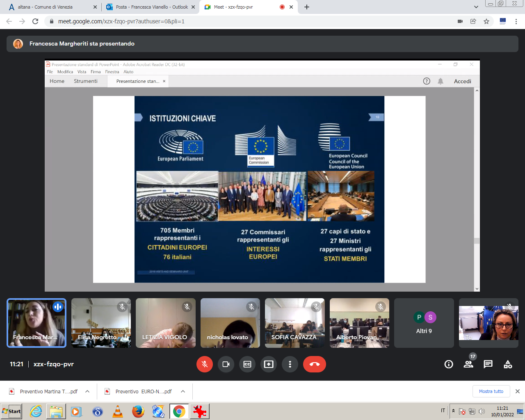Click the Mostra tutto downloads button
Viewport: 525px width, 420px height.
pos(491,391)
